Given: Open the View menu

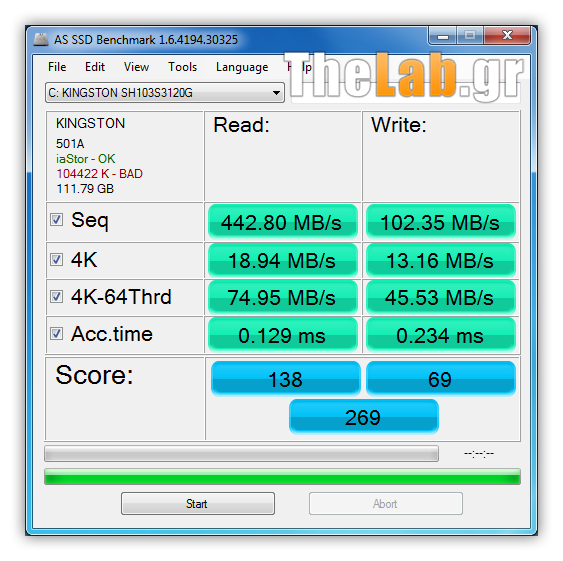Looking at the screenshot, I should click(136, 67).
